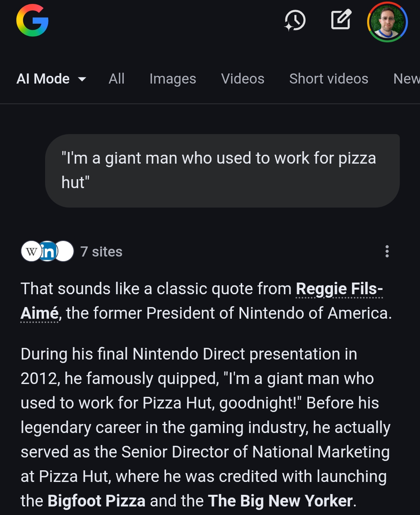Switch to the partially visible News tab
This screenshot has width=420, height=515.
coord(406,79)
